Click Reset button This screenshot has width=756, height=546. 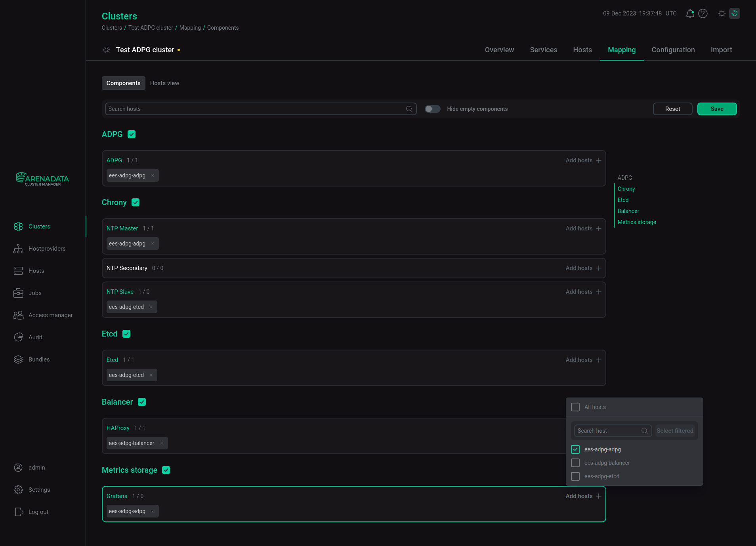point(672,109)
